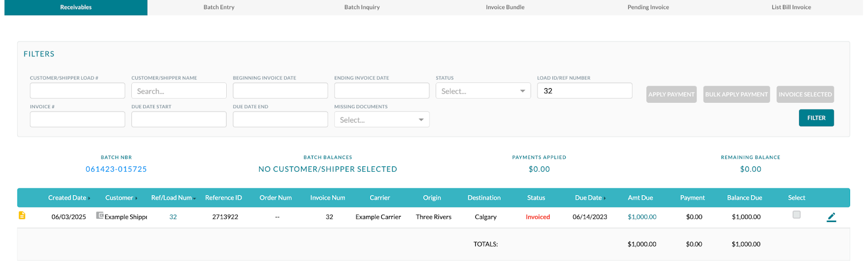Click the Balance Due column header
868x267 pixels.
[x=744, y=198]
